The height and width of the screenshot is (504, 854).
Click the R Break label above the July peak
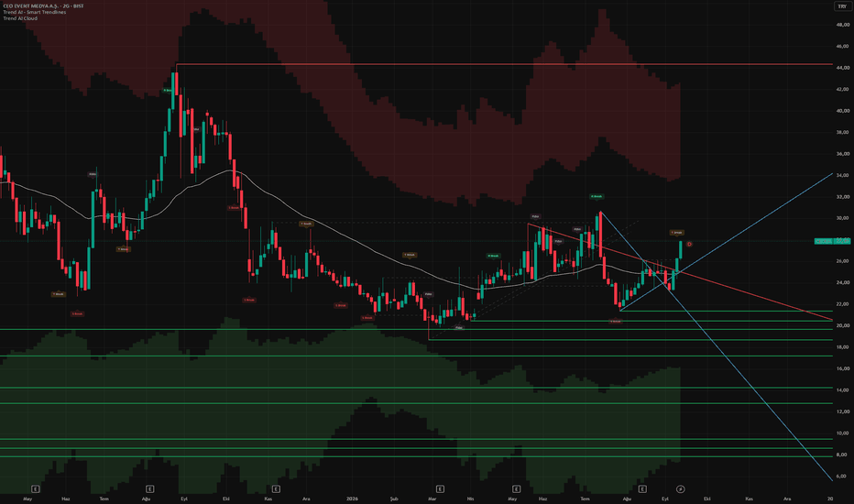597,196
